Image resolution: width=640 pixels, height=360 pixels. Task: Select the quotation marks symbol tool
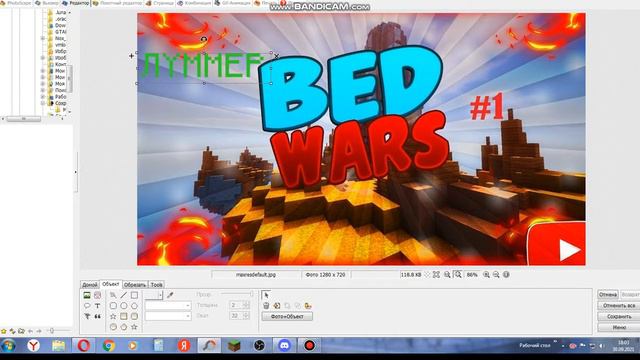[98, 316]
